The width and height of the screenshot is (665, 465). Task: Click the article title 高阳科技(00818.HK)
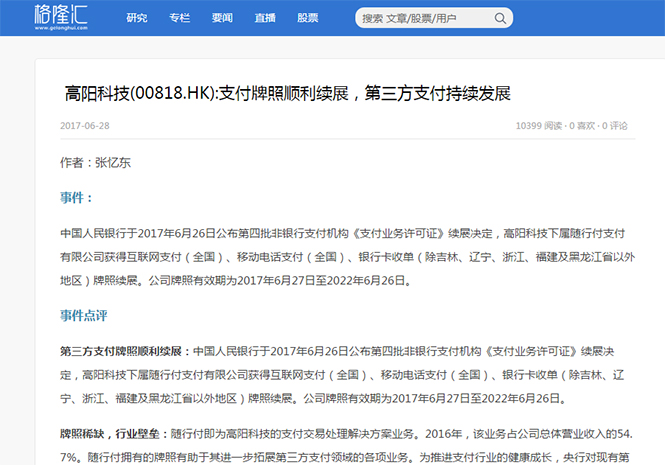288,93
